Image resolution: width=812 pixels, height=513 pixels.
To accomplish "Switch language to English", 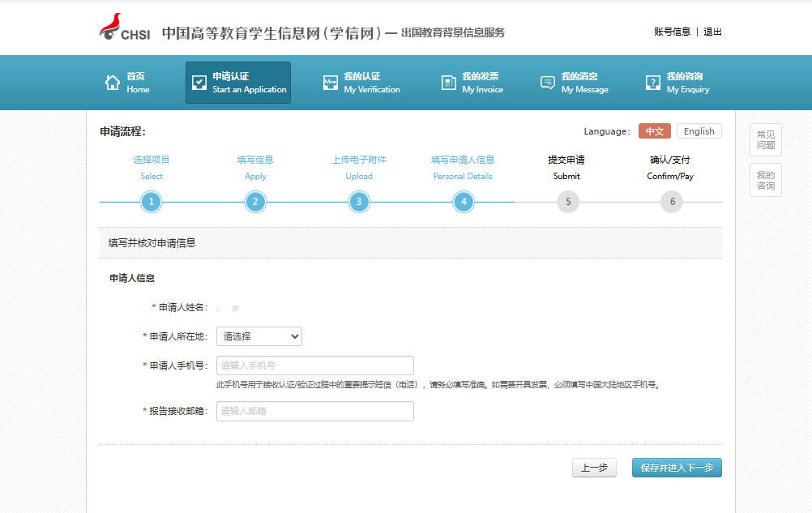I will [x=699, y=131].
